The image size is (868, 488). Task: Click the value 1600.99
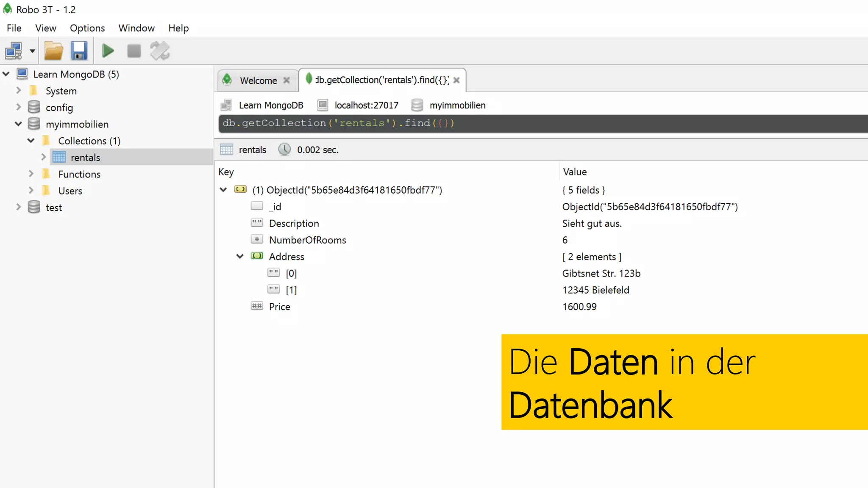pyautogui.click(x=579, y=307)
